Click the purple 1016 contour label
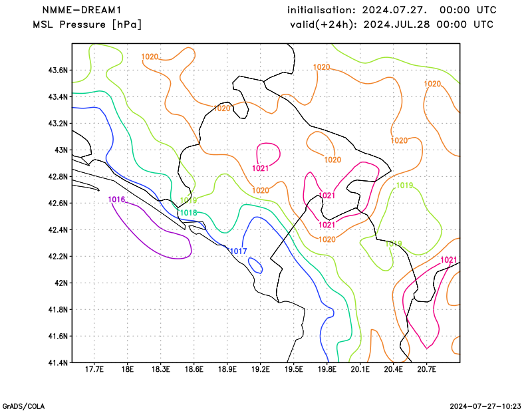 point(116,200)
